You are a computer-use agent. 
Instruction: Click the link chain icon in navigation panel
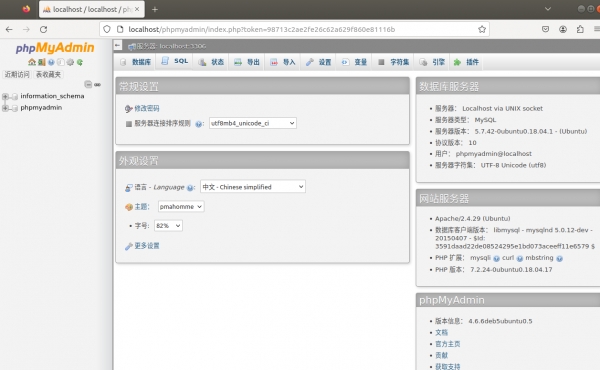click(x=98, y=85)
